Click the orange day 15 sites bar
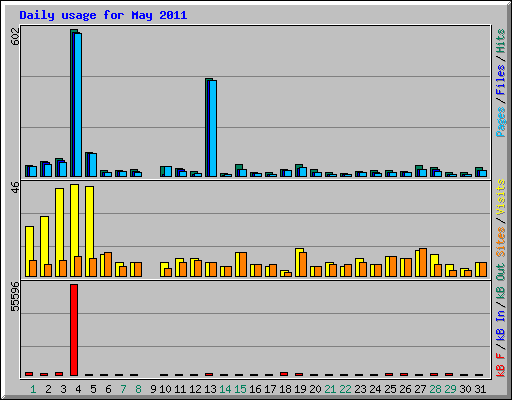512x400 pixels. (243, 264)
